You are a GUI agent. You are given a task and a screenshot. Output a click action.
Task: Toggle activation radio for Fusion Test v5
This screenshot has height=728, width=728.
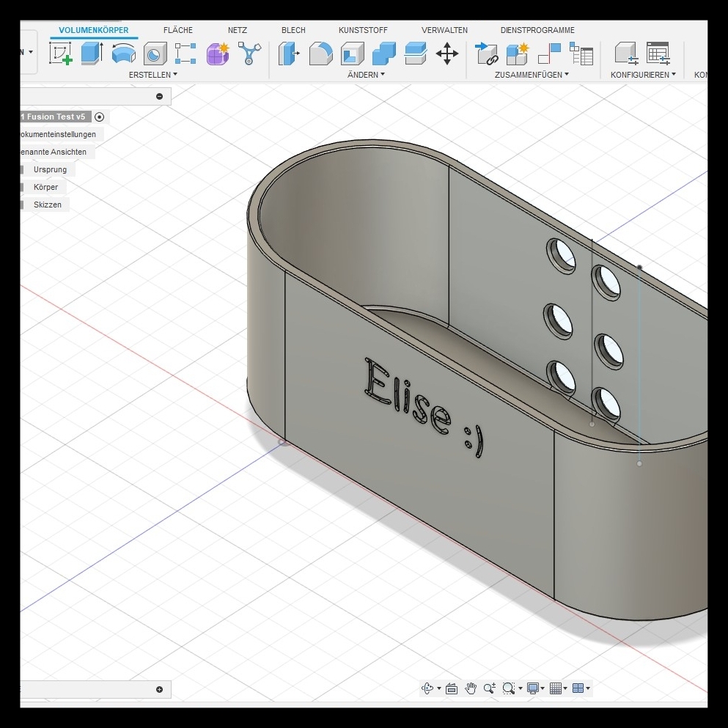[x=100, y=117]
